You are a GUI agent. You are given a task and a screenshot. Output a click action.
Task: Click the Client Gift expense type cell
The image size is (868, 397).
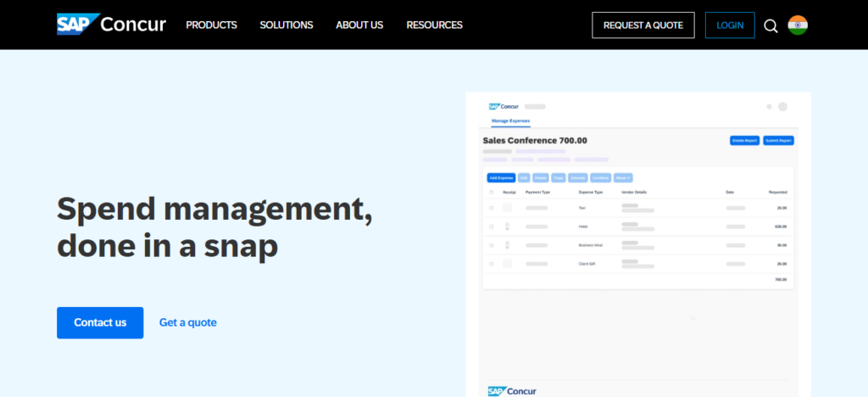[587, 264]
